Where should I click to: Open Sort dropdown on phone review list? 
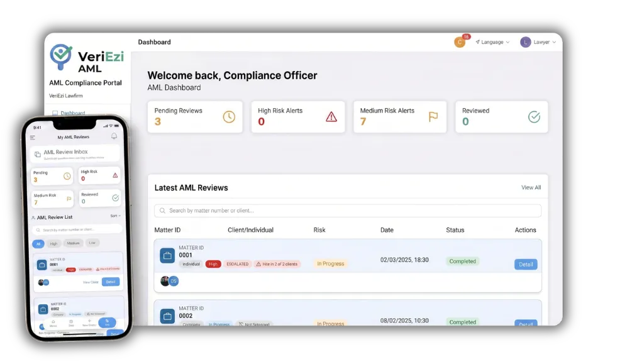(x=116, y=216)
